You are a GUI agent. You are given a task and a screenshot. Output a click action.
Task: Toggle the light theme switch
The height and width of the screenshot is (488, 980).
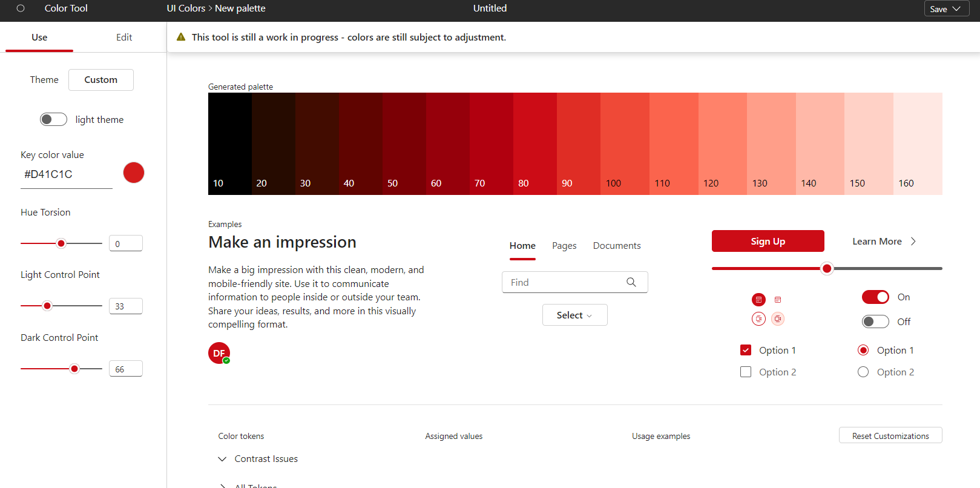click(53, 119)
